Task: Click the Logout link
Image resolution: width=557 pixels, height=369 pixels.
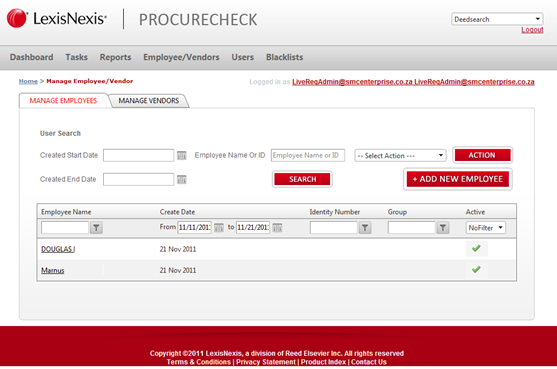Action: coord(532,30)
